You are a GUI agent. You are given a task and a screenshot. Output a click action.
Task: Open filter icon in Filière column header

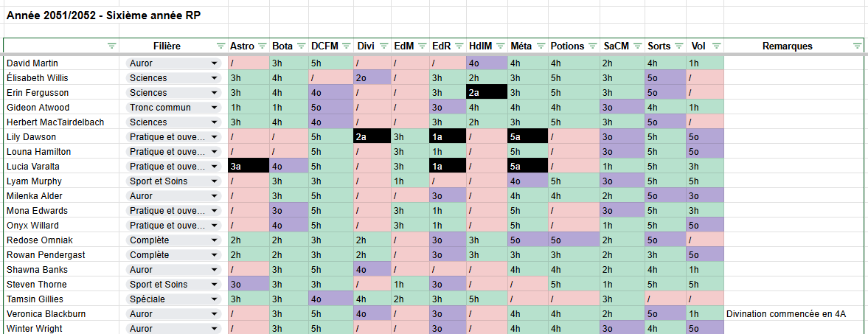(x=221, y=46)
